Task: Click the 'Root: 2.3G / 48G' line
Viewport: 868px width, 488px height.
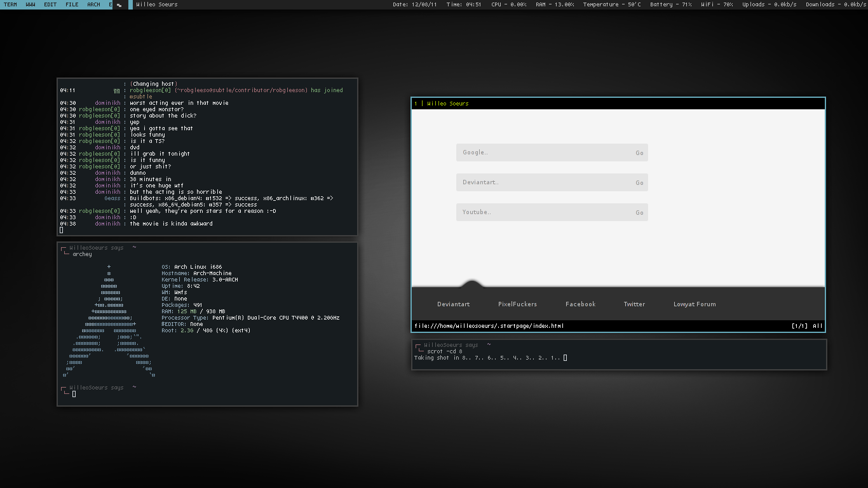Action: point(206,330)
